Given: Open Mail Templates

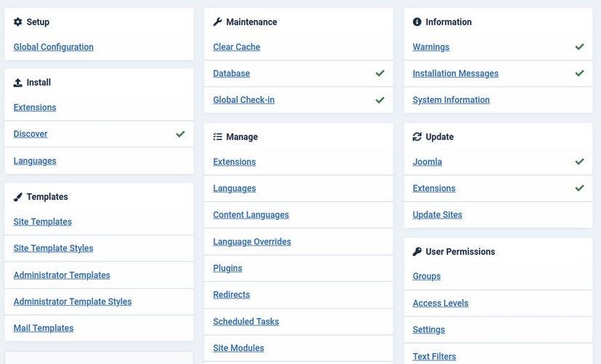Looking at the screenshot, I should (44, 328).
